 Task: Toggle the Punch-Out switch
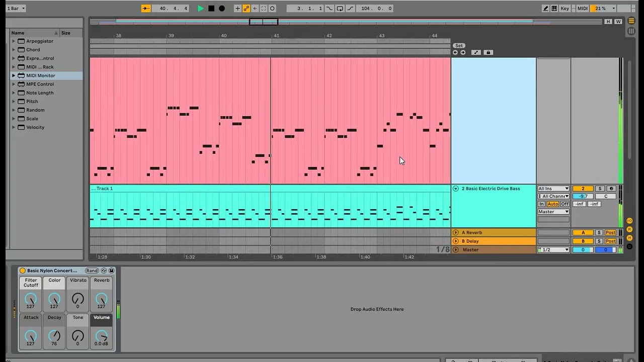tap(351, 9)
